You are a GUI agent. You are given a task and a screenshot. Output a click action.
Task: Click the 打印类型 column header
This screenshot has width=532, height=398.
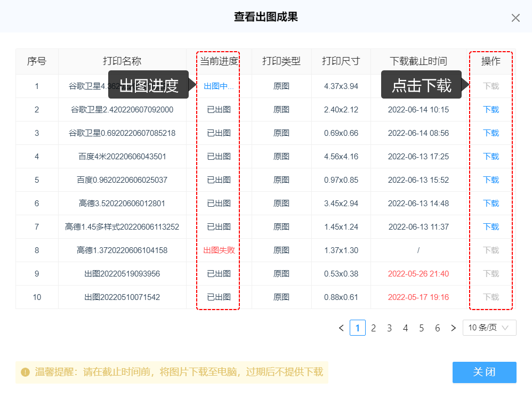tap(281, 61)
